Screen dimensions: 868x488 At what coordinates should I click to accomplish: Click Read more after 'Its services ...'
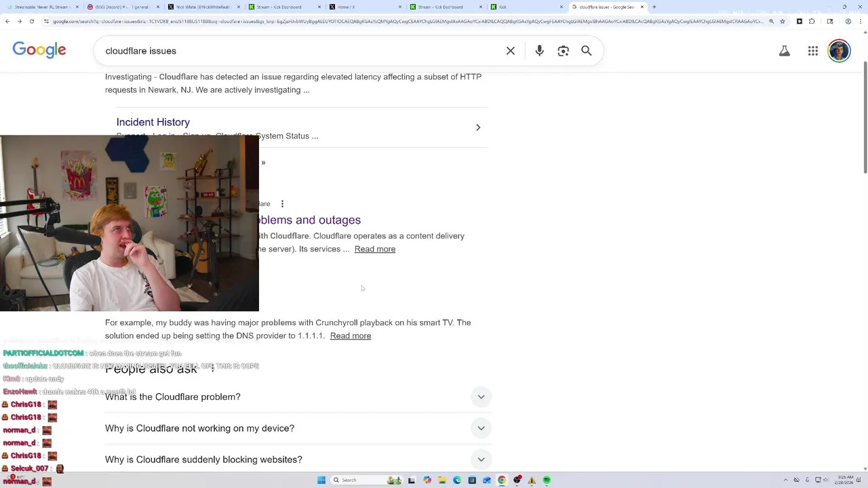(375, 249)
